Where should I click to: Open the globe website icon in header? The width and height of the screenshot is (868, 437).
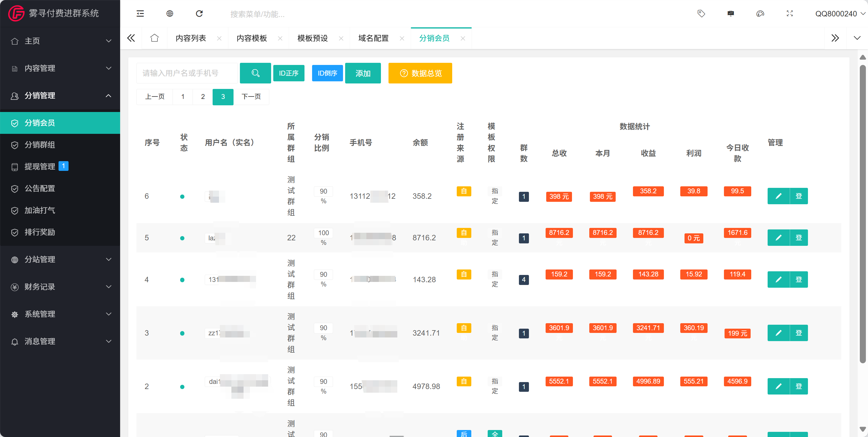pyautogui.click(x=170, y=13)
